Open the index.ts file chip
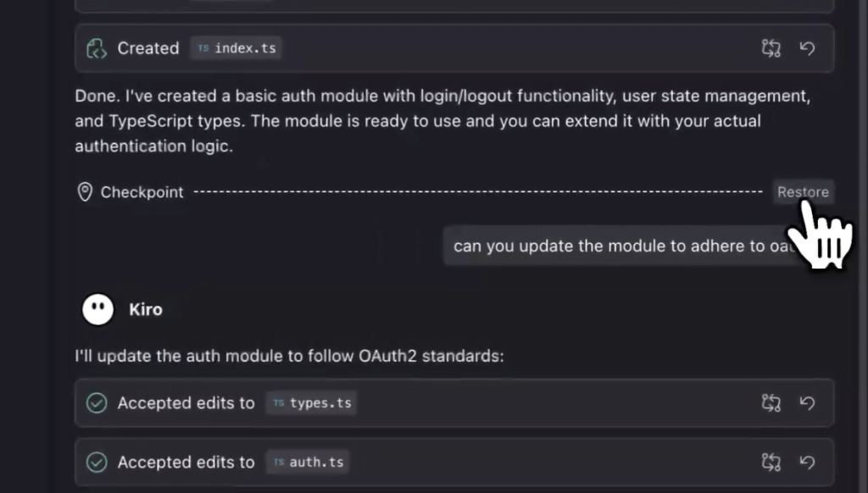Screen dimensions: 868x493 point(236,48)
